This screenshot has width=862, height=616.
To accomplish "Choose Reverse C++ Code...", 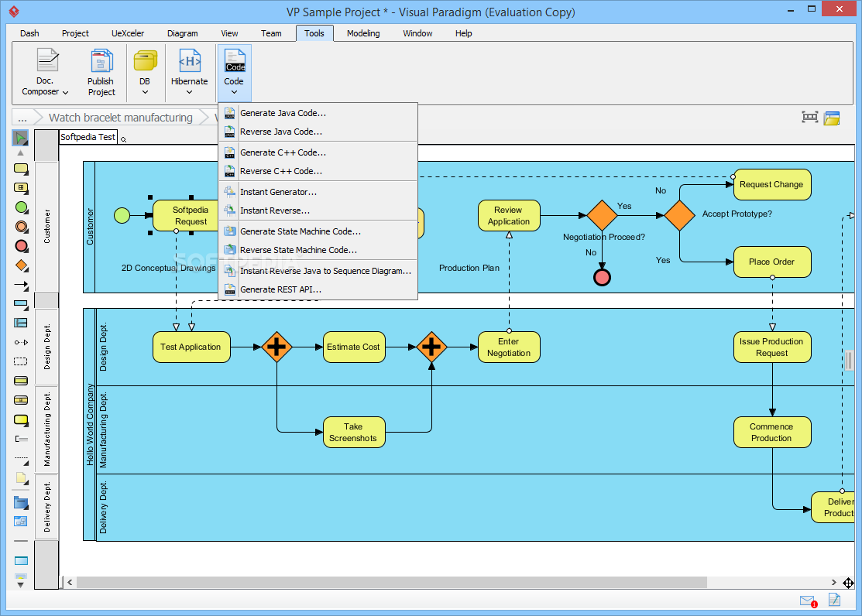I will (318, 172).
